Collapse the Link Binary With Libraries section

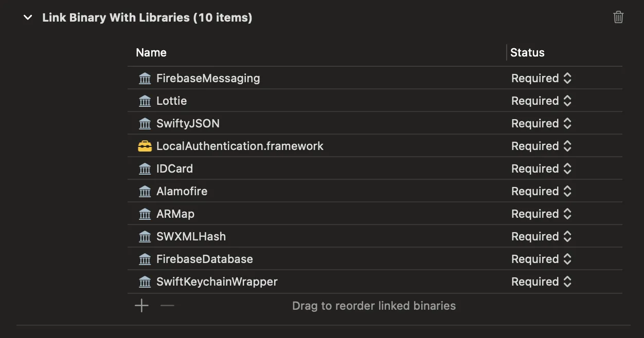(28, 18)
